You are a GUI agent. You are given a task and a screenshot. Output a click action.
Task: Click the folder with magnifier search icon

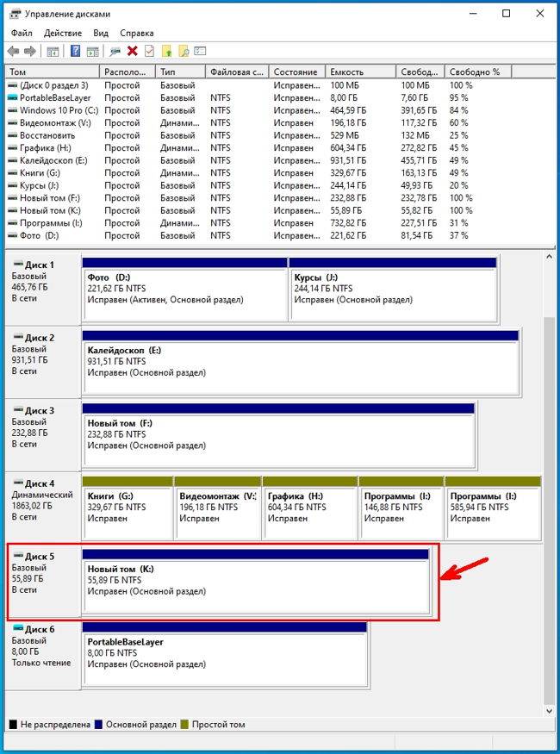tap(184, 51)
